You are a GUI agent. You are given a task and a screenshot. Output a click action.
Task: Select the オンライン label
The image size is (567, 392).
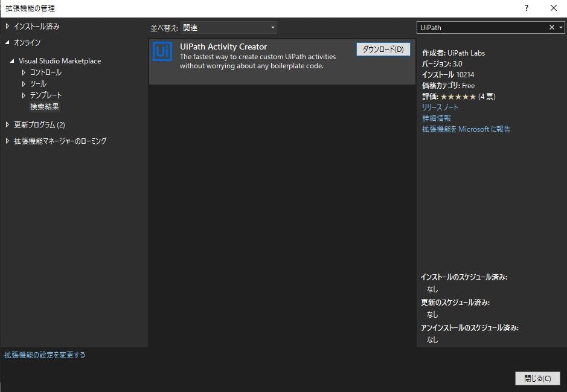pos(27,42)
